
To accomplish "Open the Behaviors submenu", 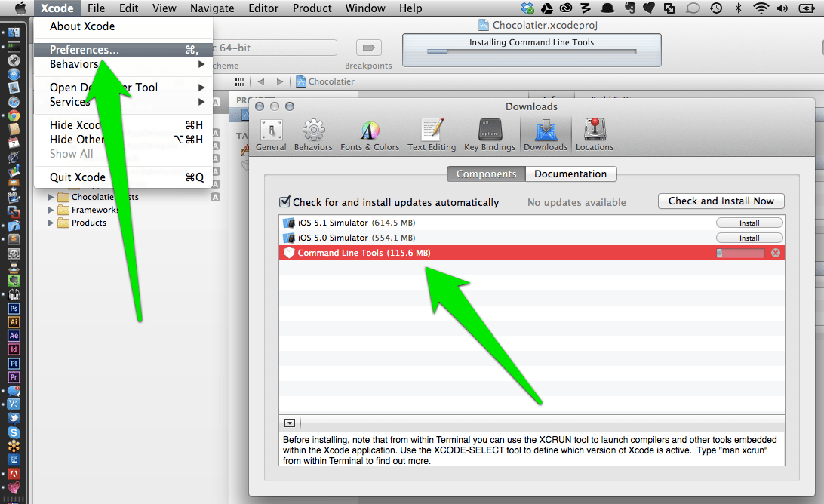I will point(124,64).
